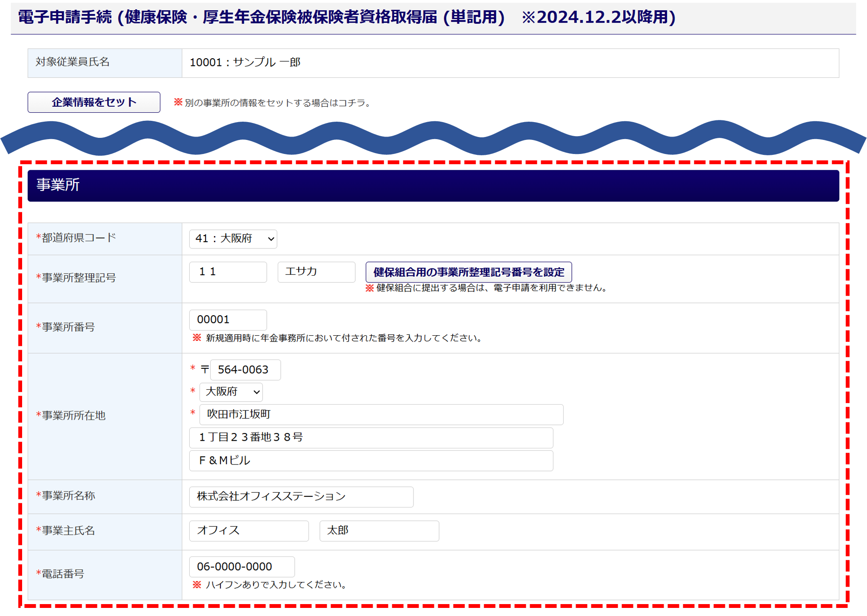Viewport: 867px width, 616px height.
Task: Click 健保組合用の事業所整理記号番号を設定 button
Action: click(468, 272)
